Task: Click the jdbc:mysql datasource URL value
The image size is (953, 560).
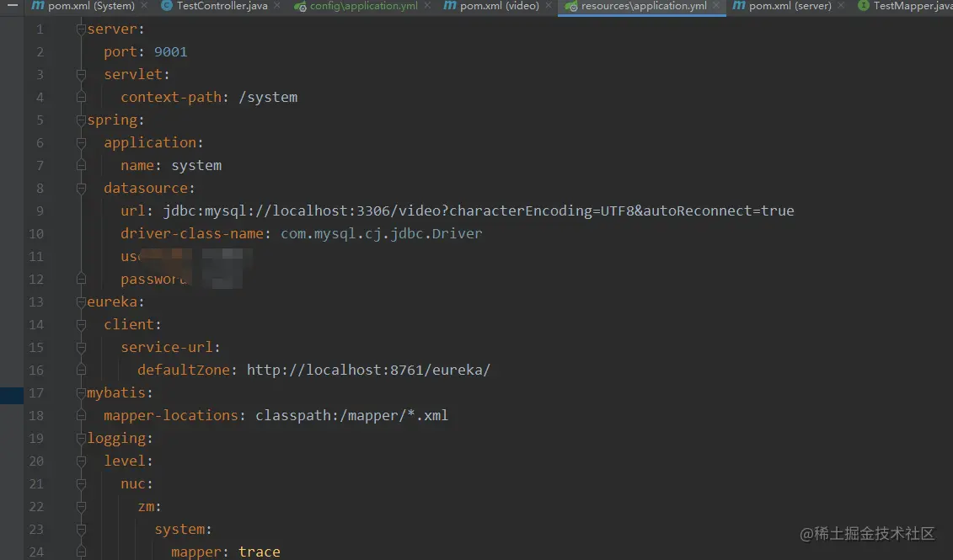Action: click(479, 211)
